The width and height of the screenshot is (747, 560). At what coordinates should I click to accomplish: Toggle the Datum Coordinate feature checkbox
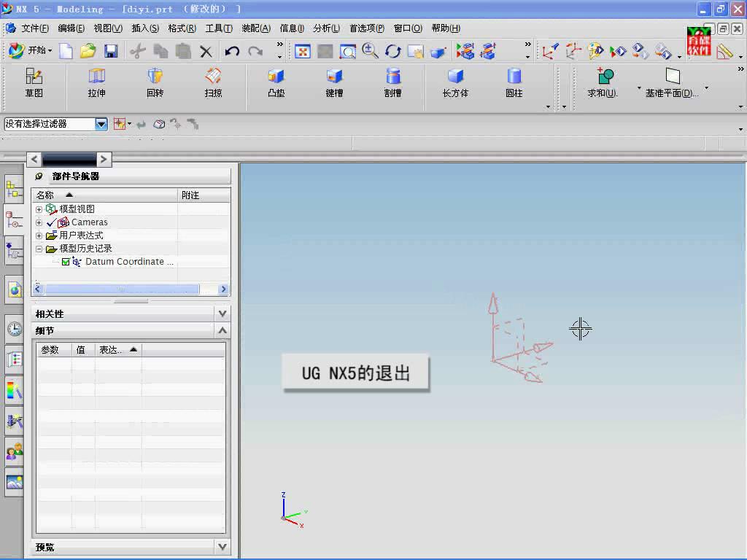pos(66,262)
